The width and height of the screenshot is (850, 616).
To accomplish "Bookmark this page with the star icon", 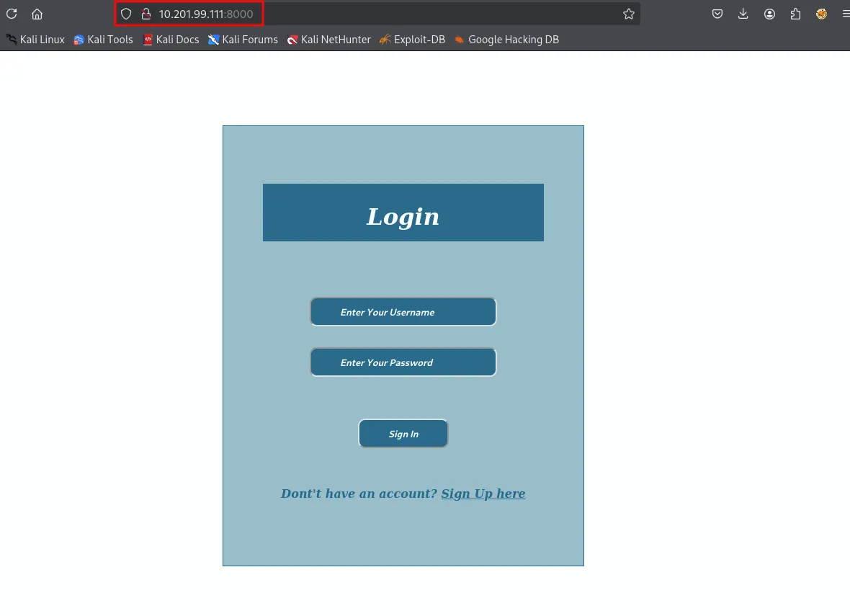I will point(628,14).
